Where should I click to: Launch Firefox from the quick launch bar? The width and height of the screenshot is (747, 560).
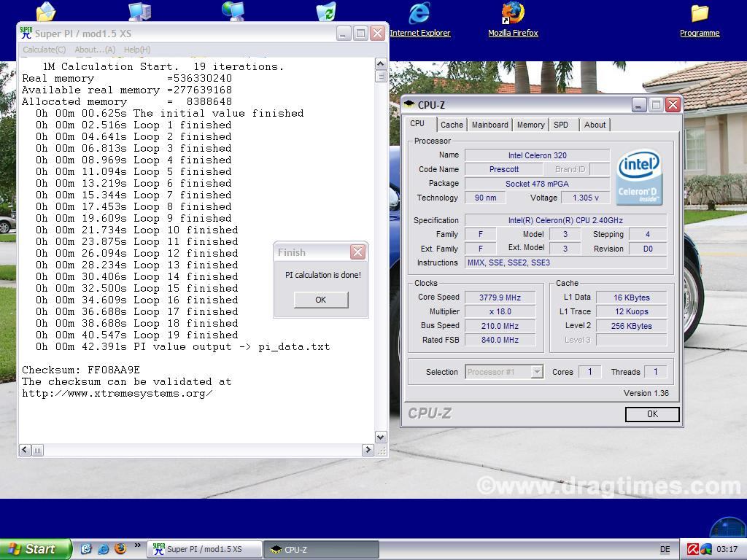120,549
